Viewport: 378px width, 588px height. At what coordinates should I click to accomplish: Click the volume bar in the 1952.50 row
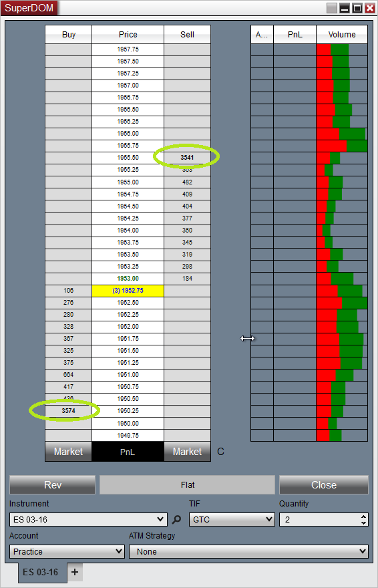click(342, 303)
